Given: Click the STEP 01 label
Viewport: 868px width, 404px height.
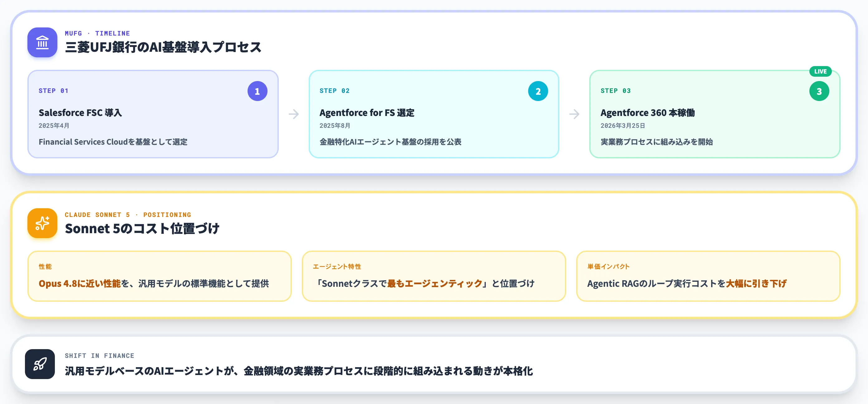Looking at the screenshot, I should pos(54,91).
